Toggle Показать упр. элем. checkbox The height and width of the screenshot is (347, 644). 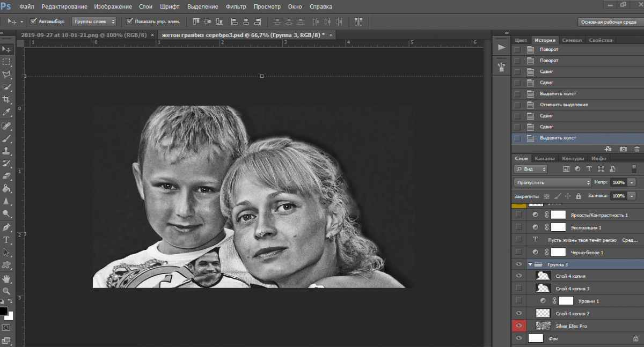129,21
